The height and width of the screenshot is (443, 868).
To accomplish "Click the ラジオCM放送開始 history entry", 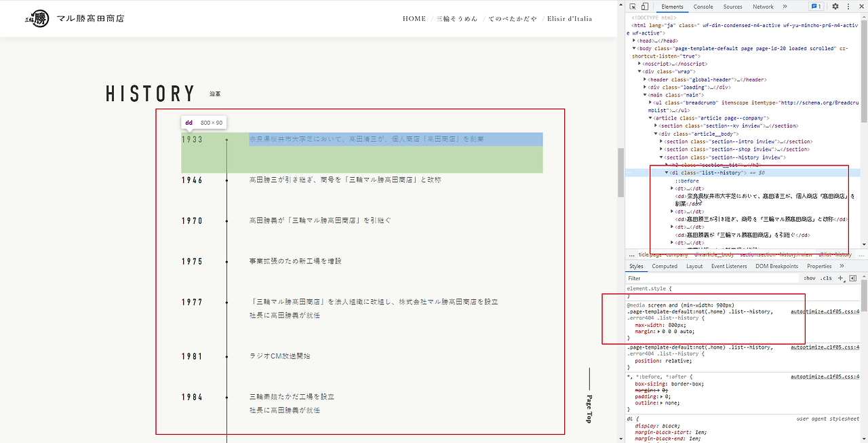I will tap(280, 356).
